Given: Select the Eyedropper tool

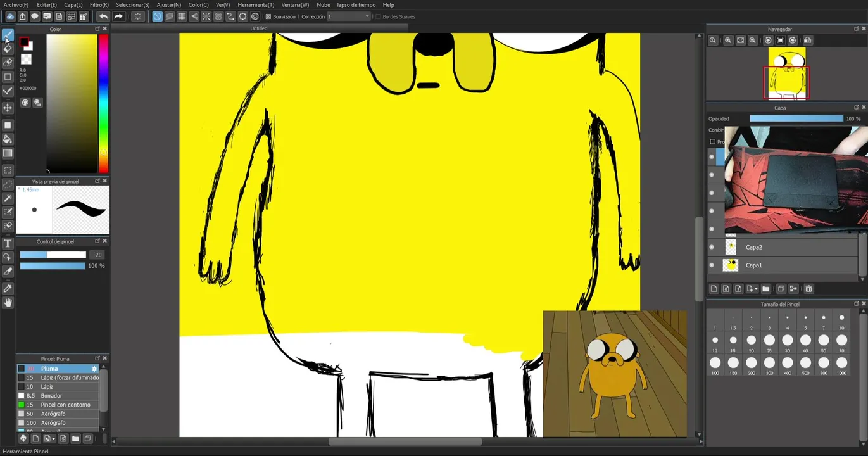Looking at the screenshot, I should click(8, 289).
